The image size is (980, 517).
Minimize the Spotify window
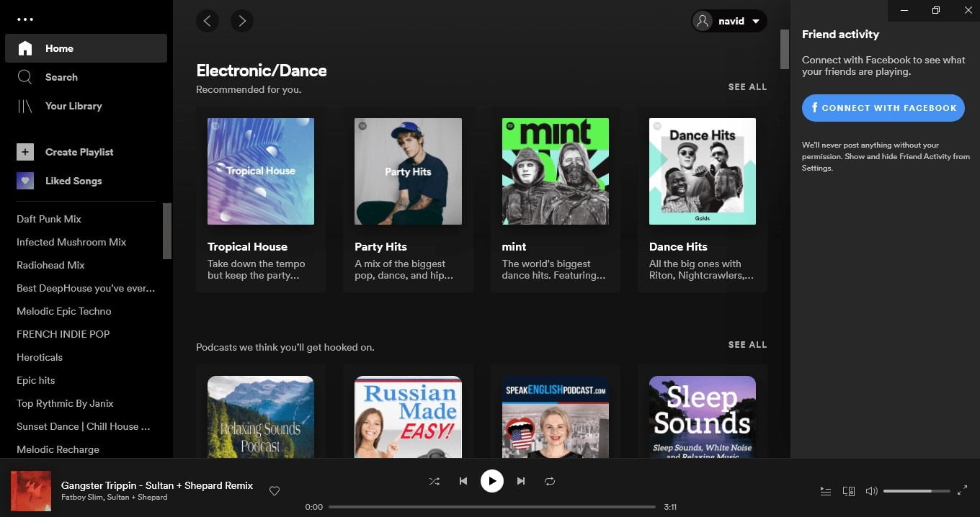tap(903, 10)
